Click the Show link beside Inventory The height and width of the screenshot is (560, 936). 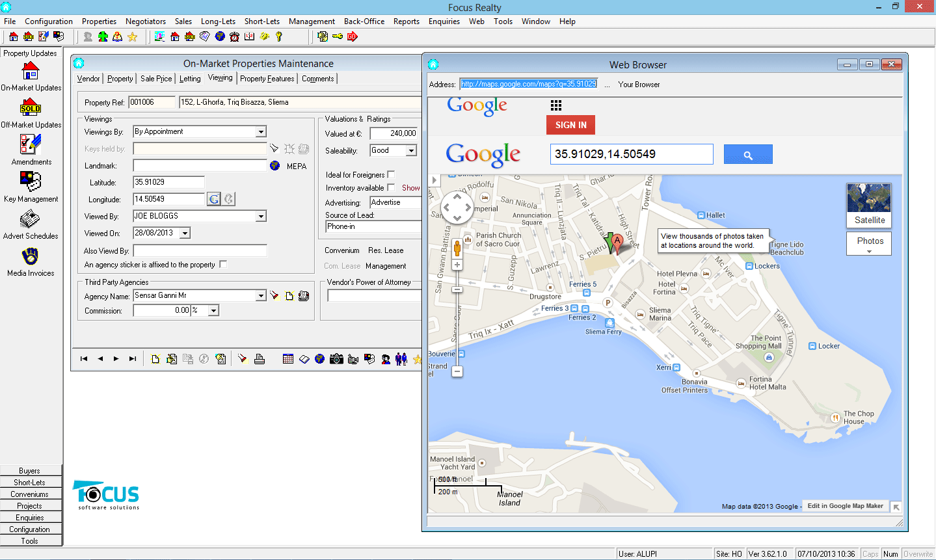[x=410, y=188]
